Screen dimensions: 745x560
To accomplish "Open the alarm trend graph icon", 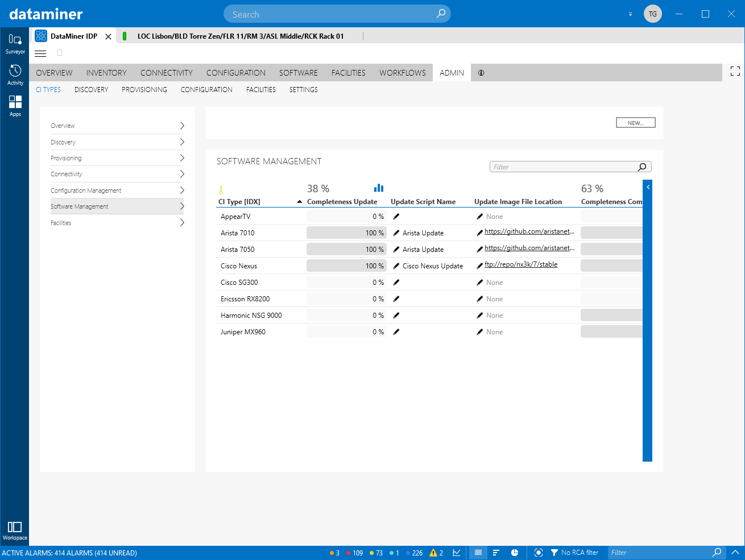I will click(457, 553).
